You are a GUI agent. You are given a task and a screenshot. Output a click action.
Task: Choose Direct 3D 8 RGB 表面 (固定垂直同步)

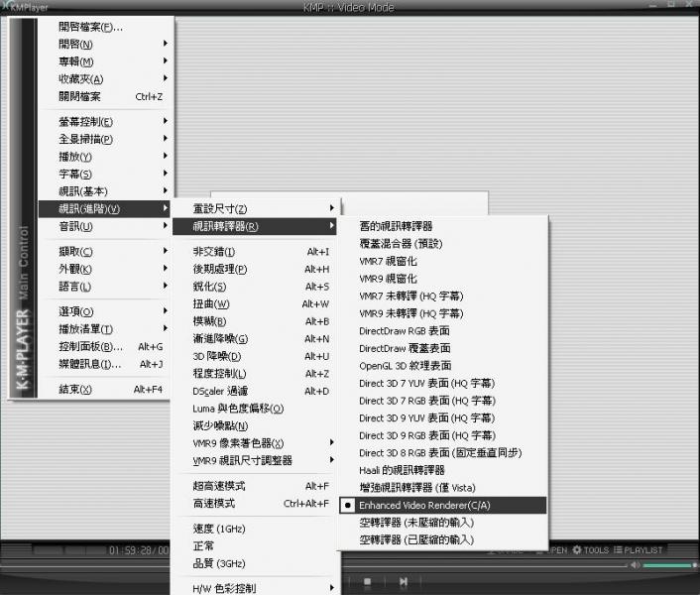442,452
